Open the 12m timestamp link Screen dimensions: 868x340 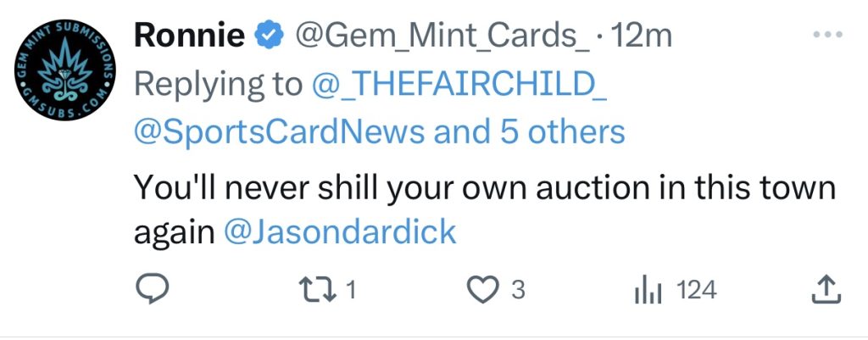pos(646,36)
